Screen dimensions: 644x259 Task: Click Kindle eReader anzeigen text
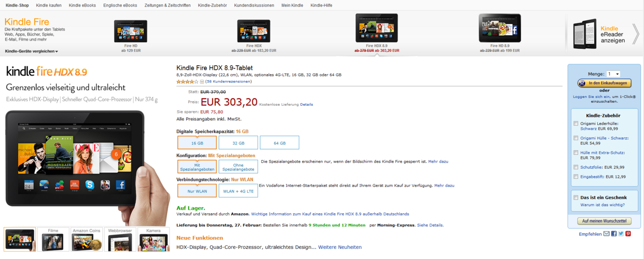(x=613, y=34)
